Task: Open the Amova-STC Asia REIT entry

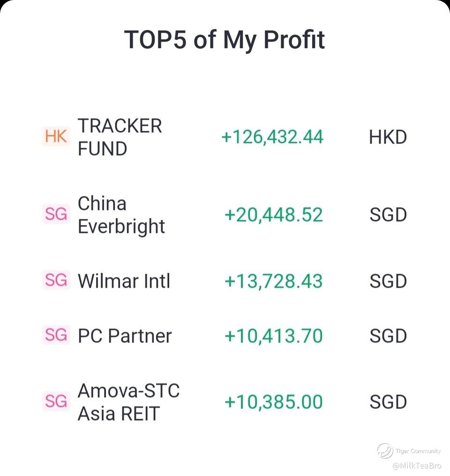Action: point(129,402)
